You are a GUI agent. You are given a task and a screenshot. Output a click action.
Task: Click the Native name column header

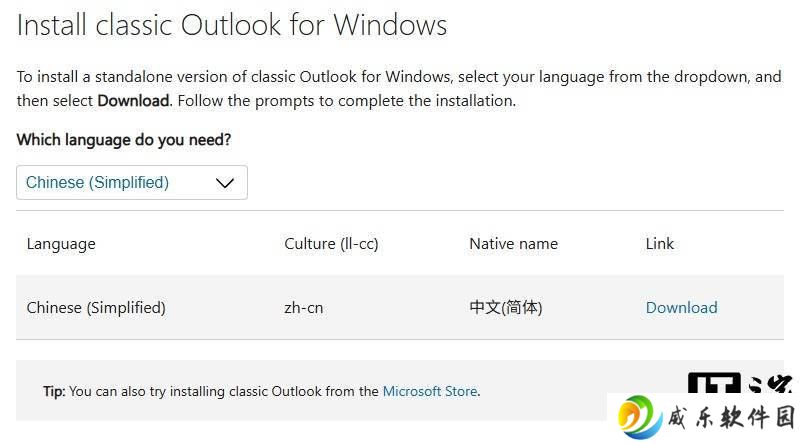tap(514, 244)
